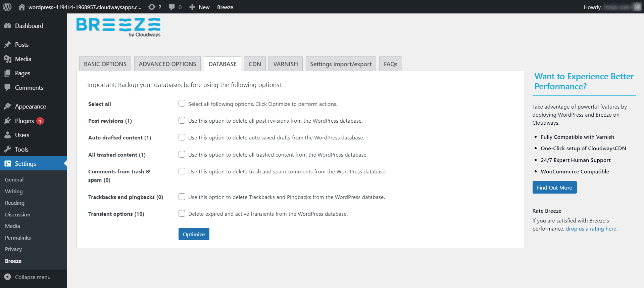Click the home site icon in admin bar
This screenshot has width=644, height=288.
click(22, 7)
